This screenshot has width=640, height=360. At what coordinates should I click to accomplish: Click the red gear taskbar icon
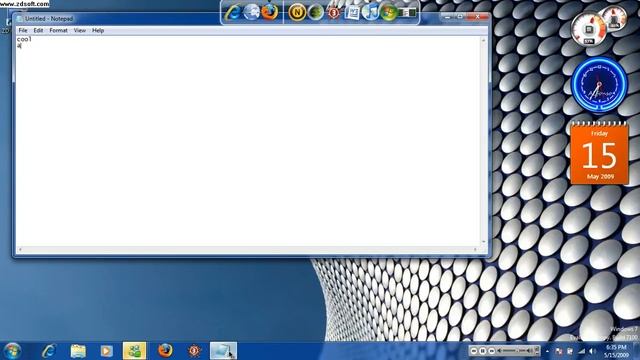[x=194, y=351]
